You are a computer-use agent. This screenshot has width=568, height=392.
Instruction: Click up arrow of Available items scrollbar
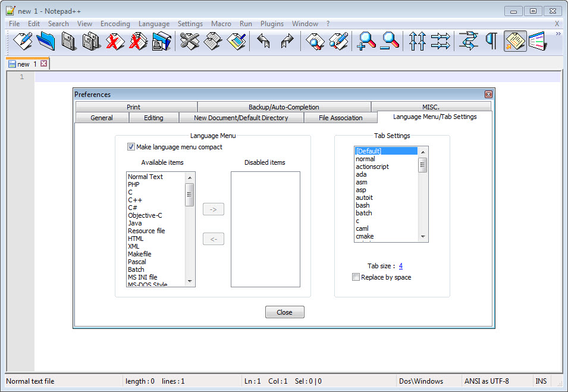tap(190, 177)
